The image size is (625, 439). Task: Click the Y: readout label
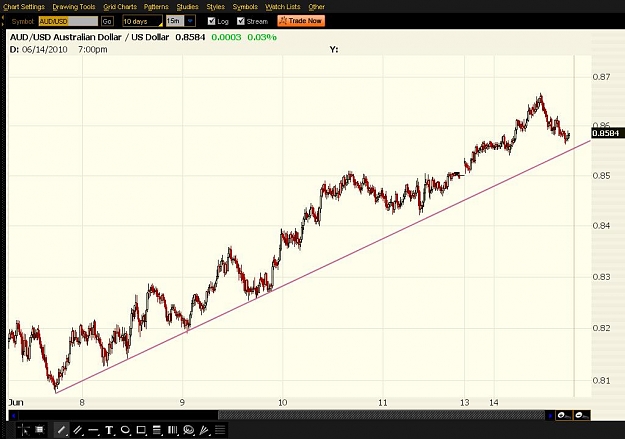[x=334, y=49]
